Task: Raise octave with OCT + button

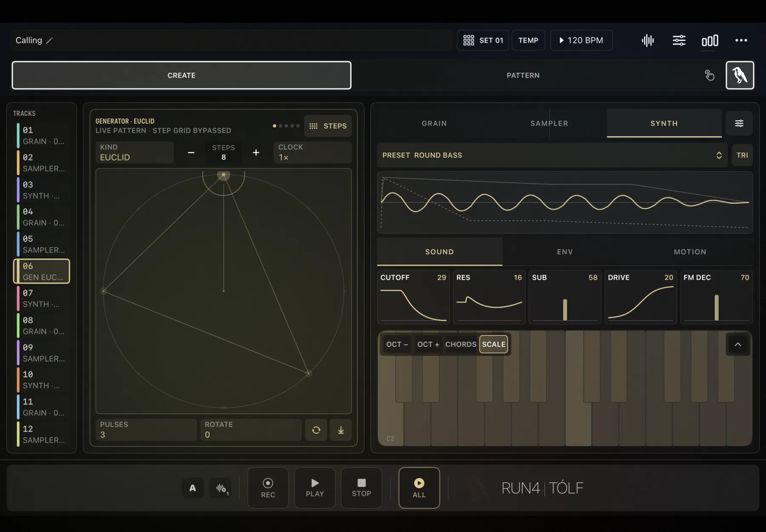Action: pos(428,344)
